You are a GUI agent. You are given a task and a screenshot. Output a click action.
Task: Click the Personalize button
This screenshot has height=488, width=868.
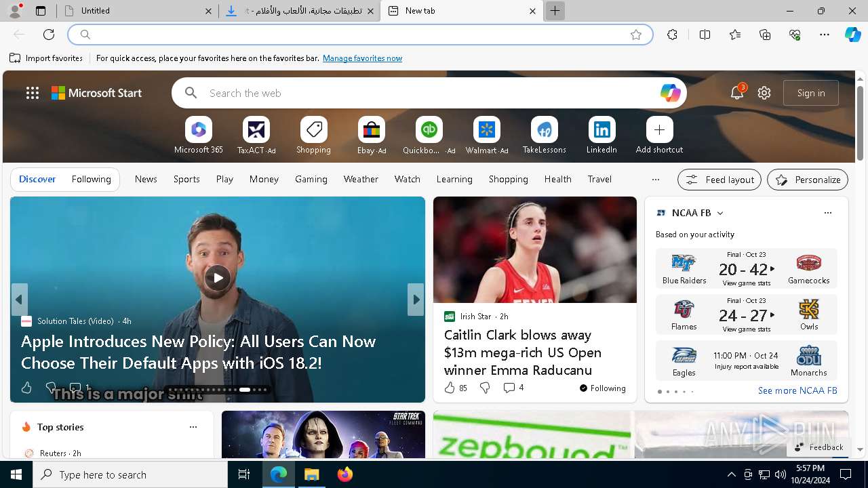(808, 180)
